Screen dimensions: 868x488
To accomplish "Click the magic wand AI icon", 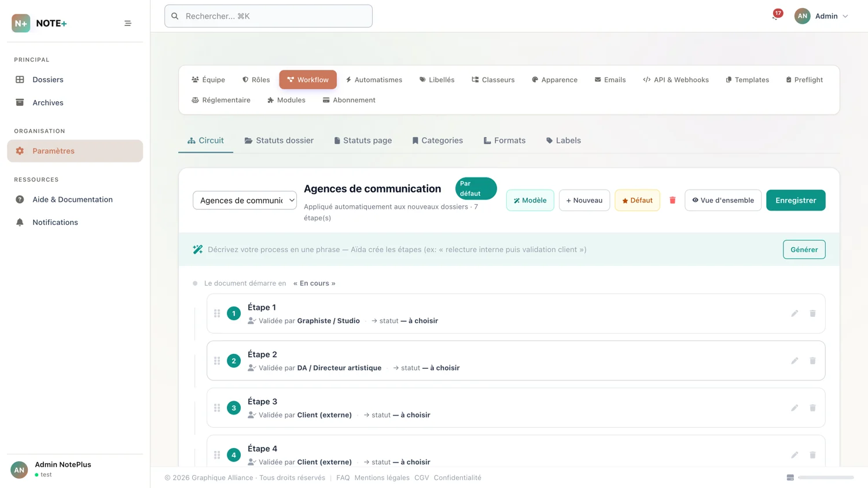I will (198, 250).
